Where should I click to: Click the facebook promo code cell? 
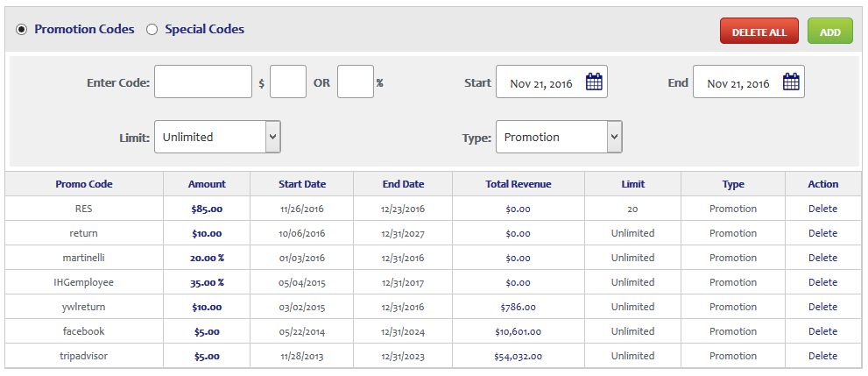pos(83,331)
